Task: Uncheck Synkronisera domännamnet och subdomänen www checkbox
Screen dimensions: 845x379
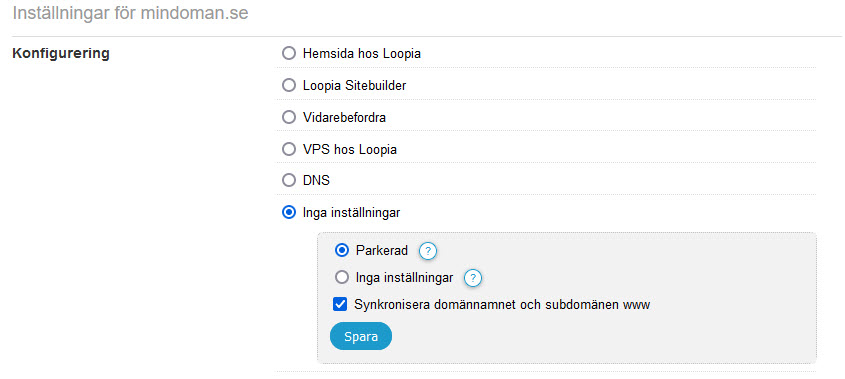Action: (340, 305)
